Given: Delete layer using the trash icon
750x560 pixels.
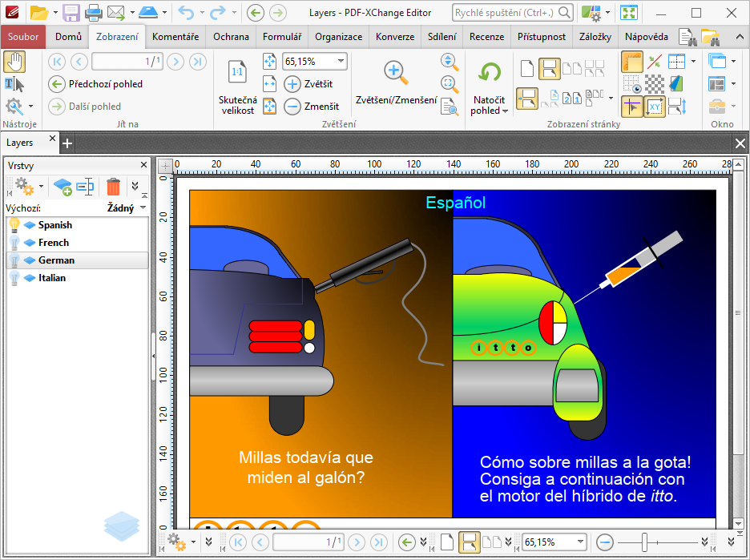Looking at the screenshot, I should click(x=114, y=187).
